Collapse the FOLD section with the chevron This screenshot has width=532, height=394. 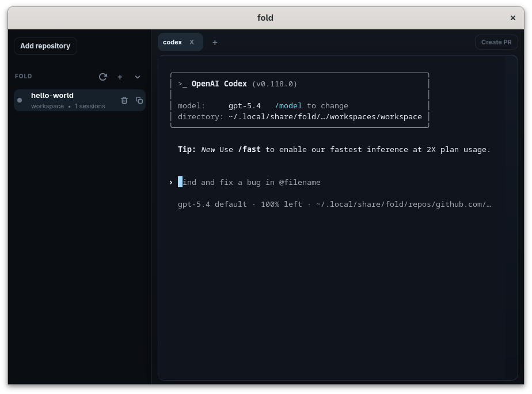[x=137, y=77]
